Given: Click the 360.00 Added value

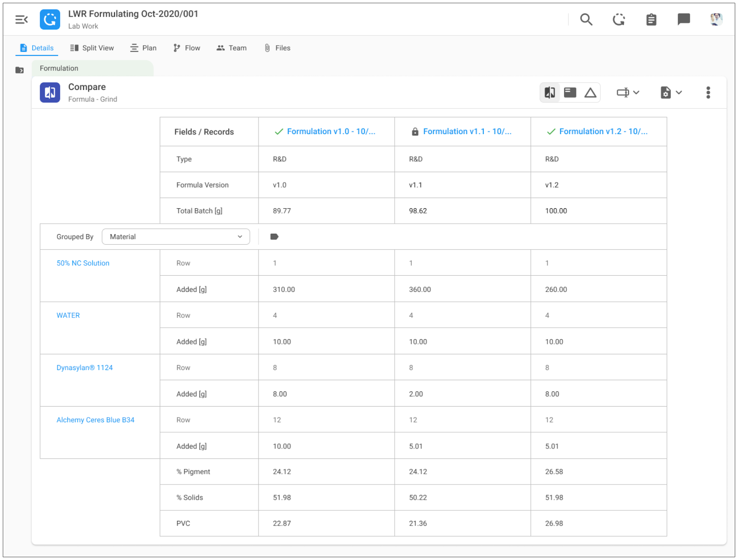Looking at the screenshot, I should pyautogui.click(x=420, y=289).
